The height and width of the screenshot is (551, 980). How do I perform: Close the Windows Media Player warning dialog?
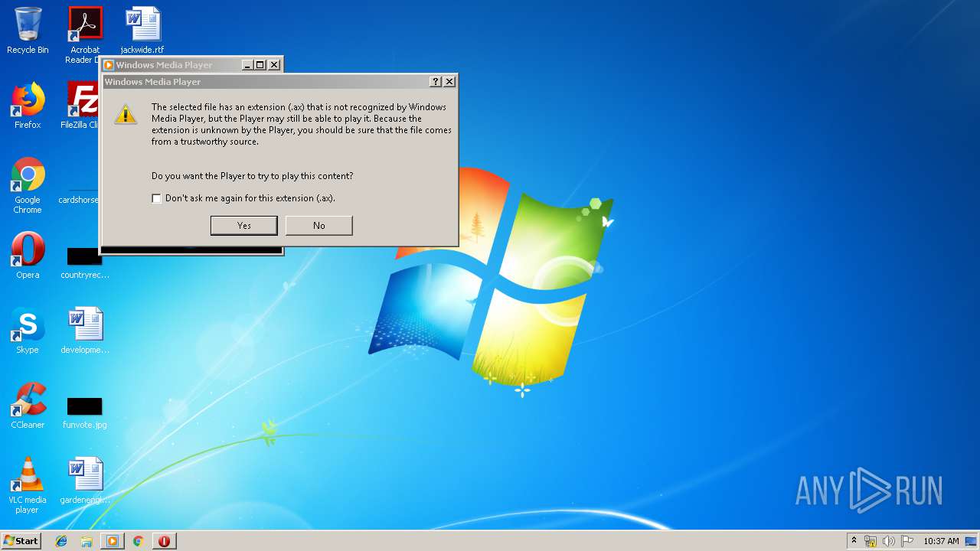click(449, 81)
